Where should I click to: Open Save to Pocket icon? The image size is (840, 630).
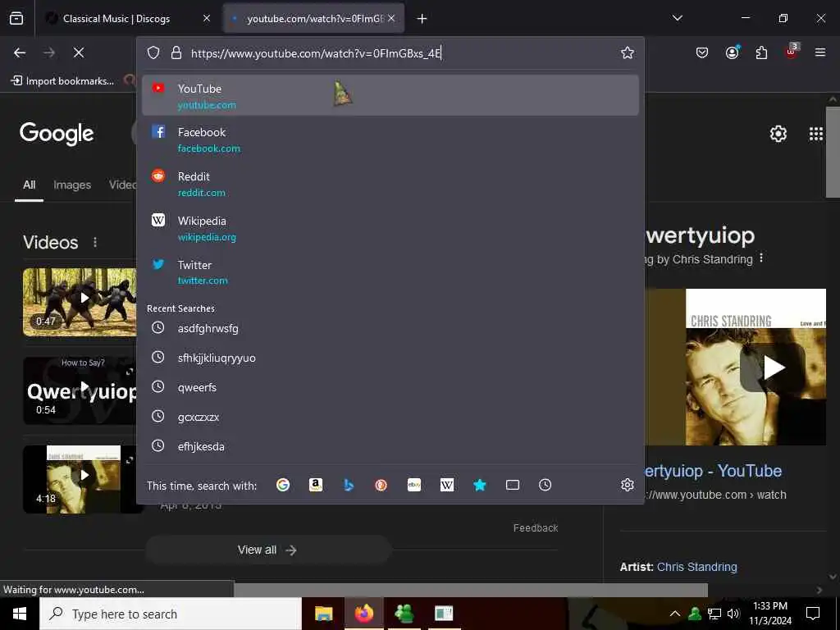click(702, 52)
